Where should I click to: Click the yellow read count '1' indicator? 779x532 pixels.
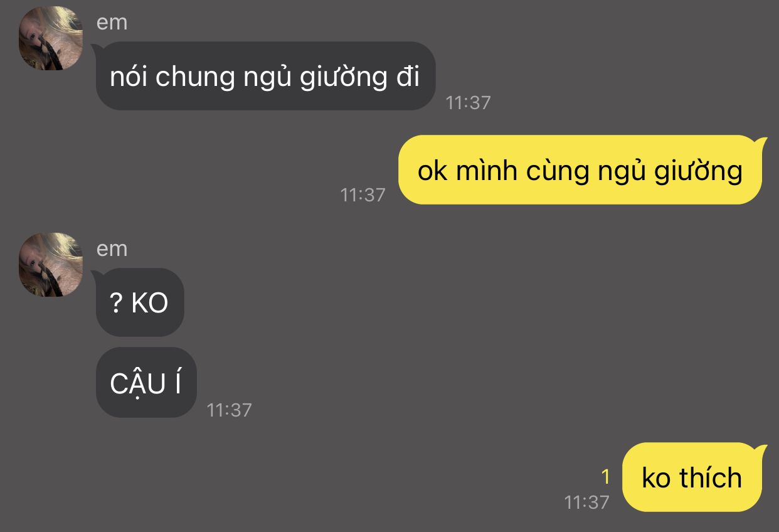pyautogui.click(x=605, y=477)
